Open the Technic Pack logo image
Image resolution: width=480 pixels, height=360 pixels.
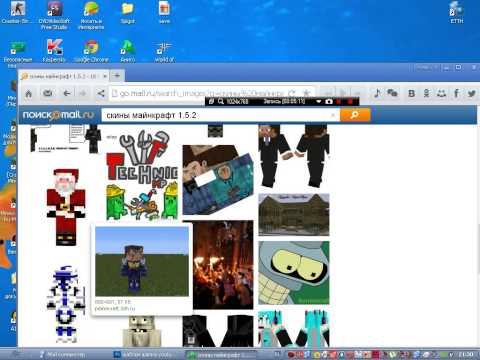[x=142, y=175]
